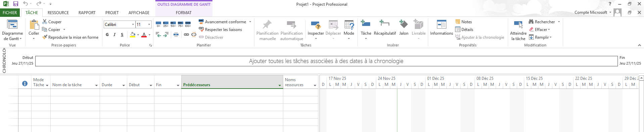Image resolution: width=644 pixels, height=132 pixels.
Task: Mark task 100% complete
Action: tap(188, 24)
